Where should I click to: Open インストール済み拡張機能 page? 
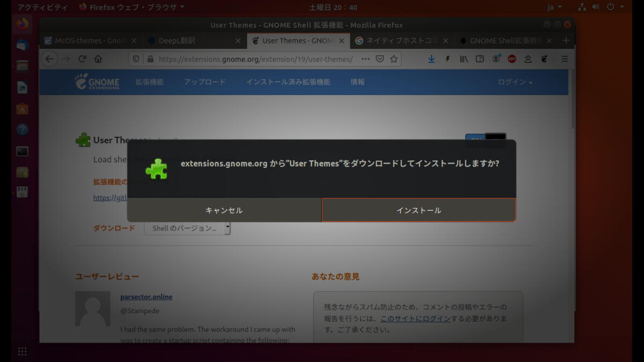tap(288, 82)
